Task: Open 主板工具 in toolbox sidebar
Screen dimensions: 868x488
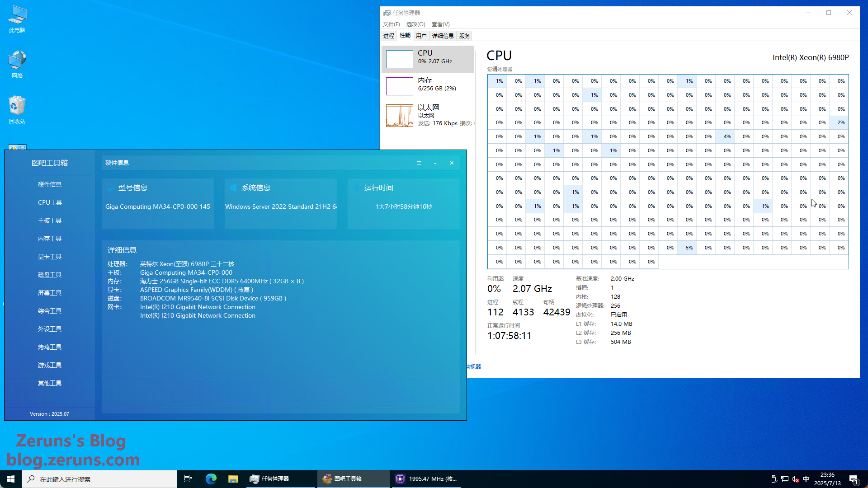Action: coord(50,221)
